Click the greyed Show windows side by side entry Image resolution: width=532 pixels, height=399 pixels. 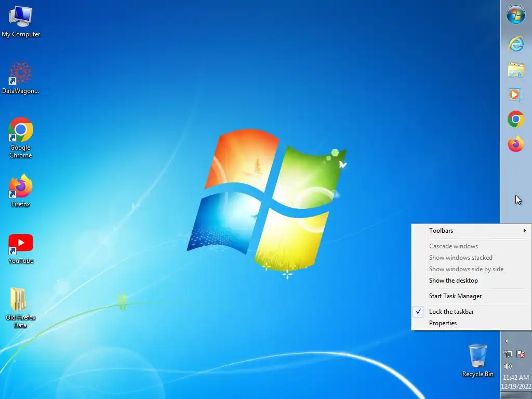tap(471, 269)
